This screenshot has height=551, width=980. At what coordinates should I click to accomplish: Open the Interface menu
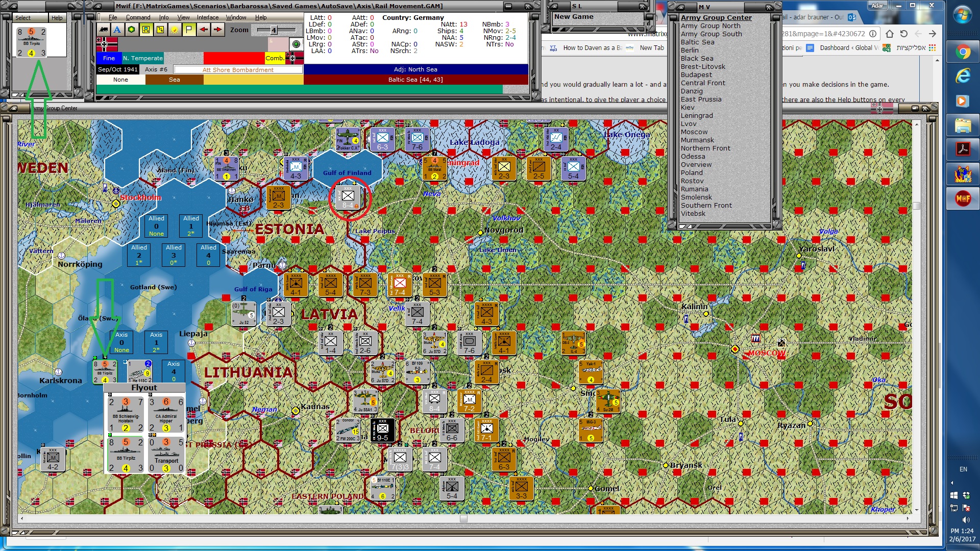click(x=208, y=17)
